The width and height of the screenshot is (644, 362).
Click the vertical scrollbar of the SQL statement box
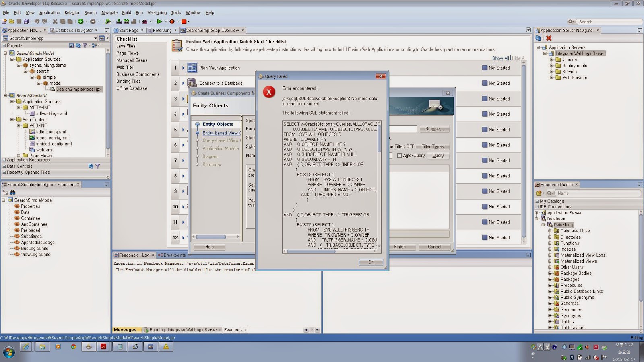[379, 185]
